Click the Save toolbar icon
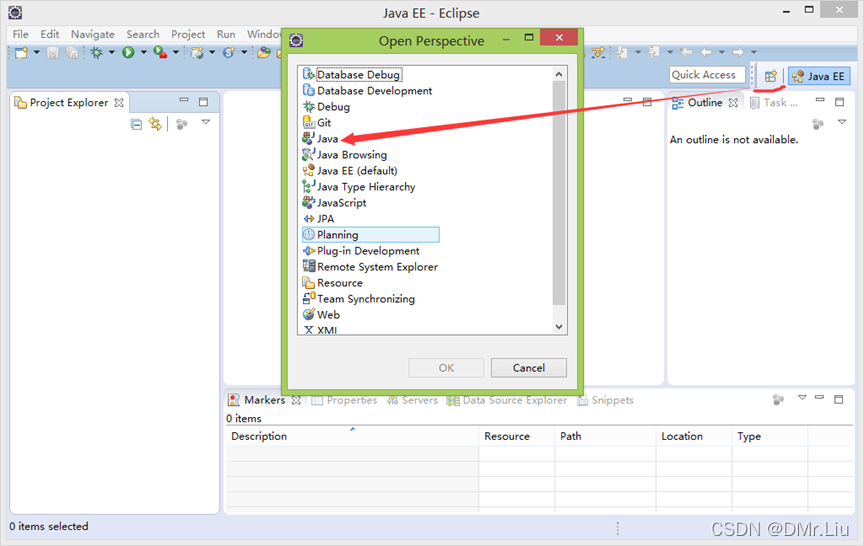The height and width of the screenshot is (546, 864). tap(52, 52)
